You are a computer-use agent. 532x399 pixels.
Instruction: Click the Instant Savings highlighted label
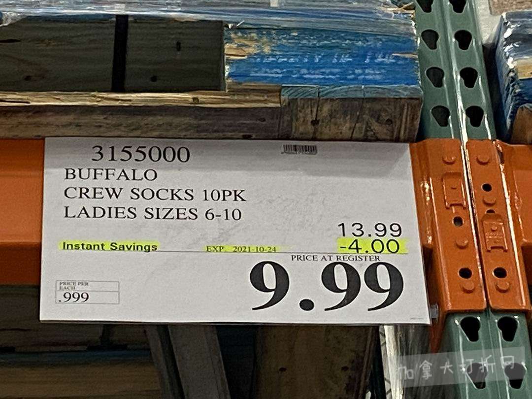109,246
